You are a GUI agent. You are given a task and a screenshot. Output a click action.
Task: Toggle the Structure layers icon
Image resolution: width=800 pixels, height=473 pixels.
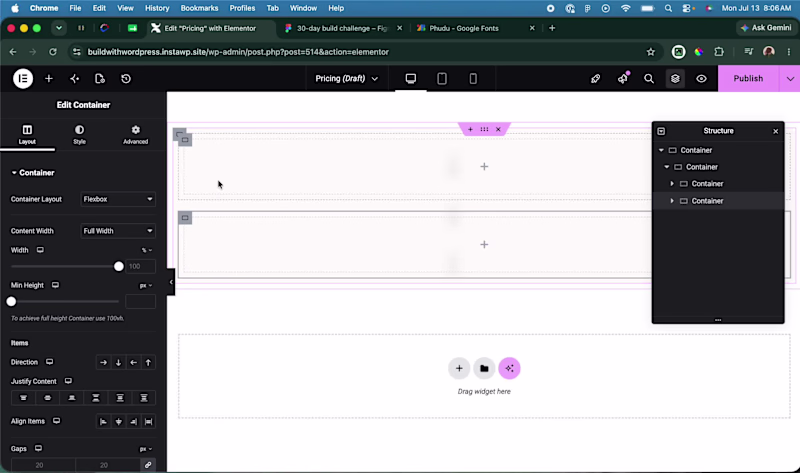(675, 79)
